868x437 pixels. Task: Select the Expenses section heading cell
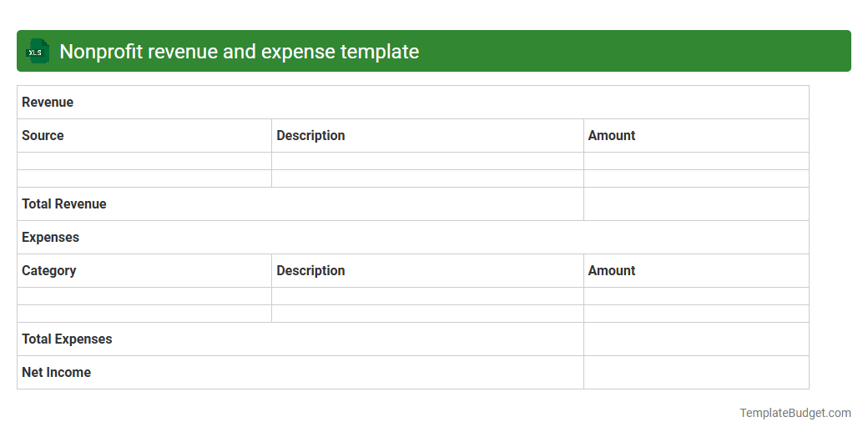click(x=413, y=238)
